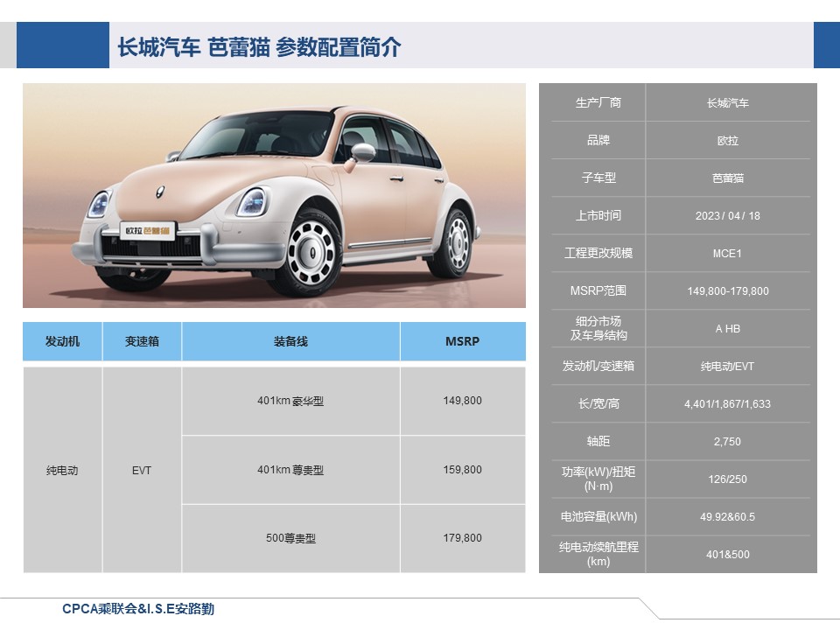Click the 500尊贵型 trim cell
Image resolution: width=840 pixels, height=630 pixels.
(x=290, y=538)
